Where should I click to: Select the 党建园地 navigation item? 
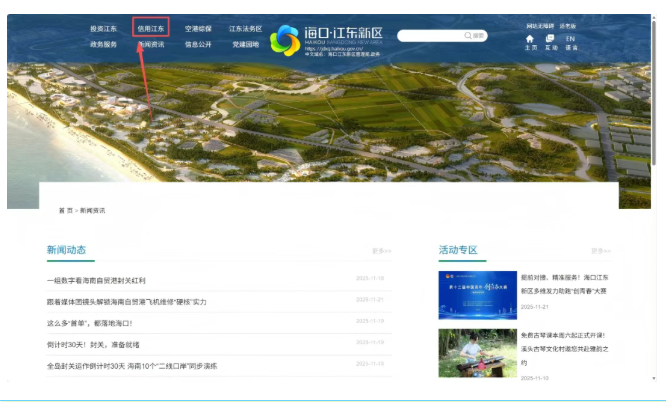click(245, 45)
